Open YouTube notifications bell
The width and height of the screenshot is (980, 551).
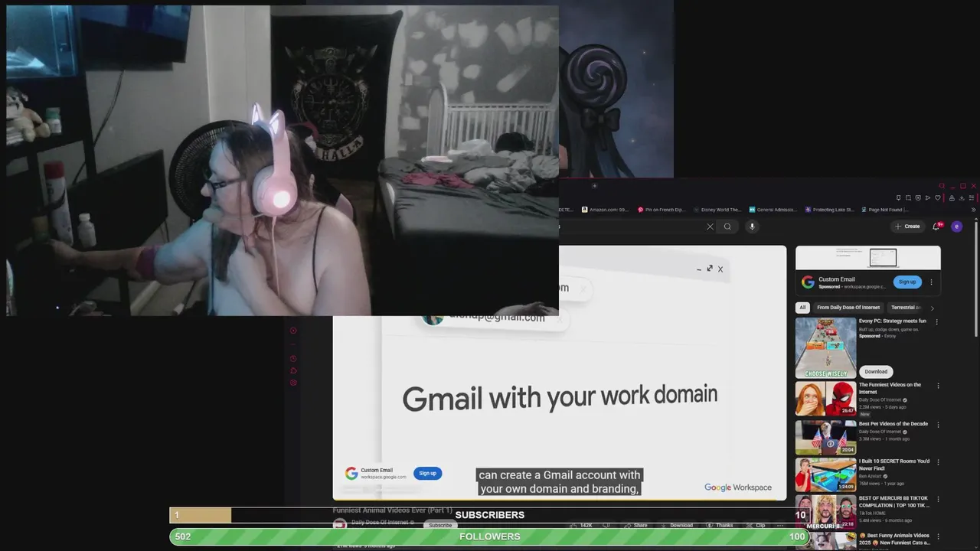coord(936,227)
